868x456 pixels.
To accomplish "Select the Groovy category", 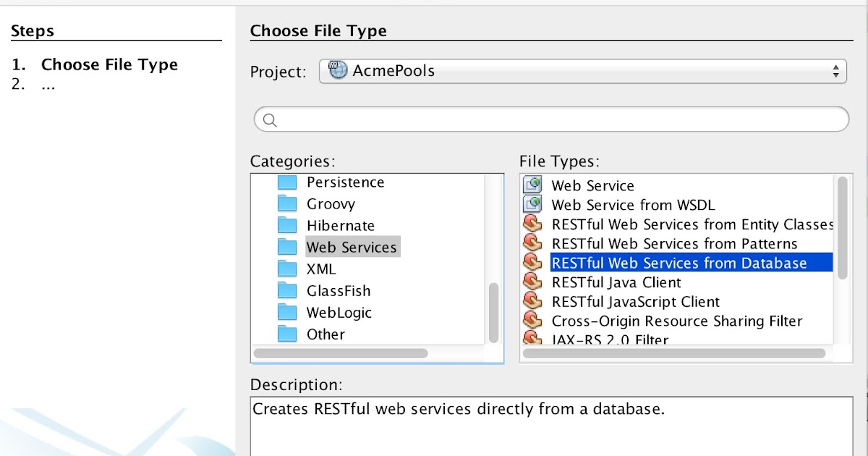I will [331, 204].
